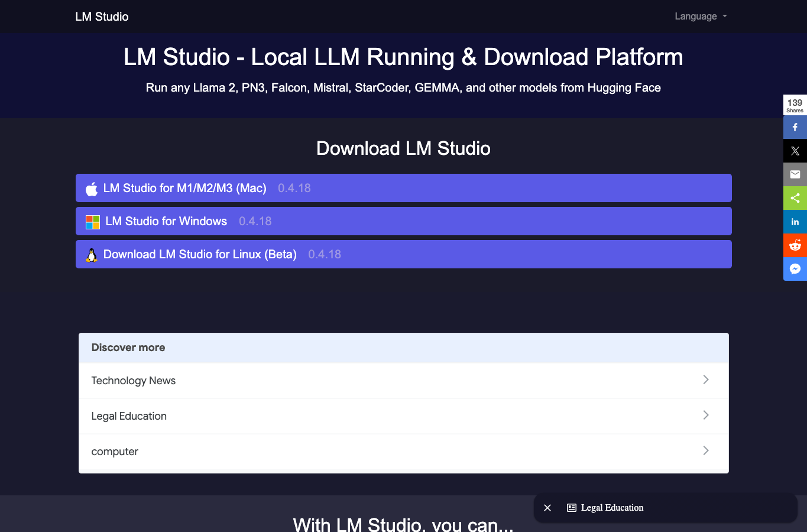
Task: Click the 0.4.18 version on Windows button
Action: (255, 221)
